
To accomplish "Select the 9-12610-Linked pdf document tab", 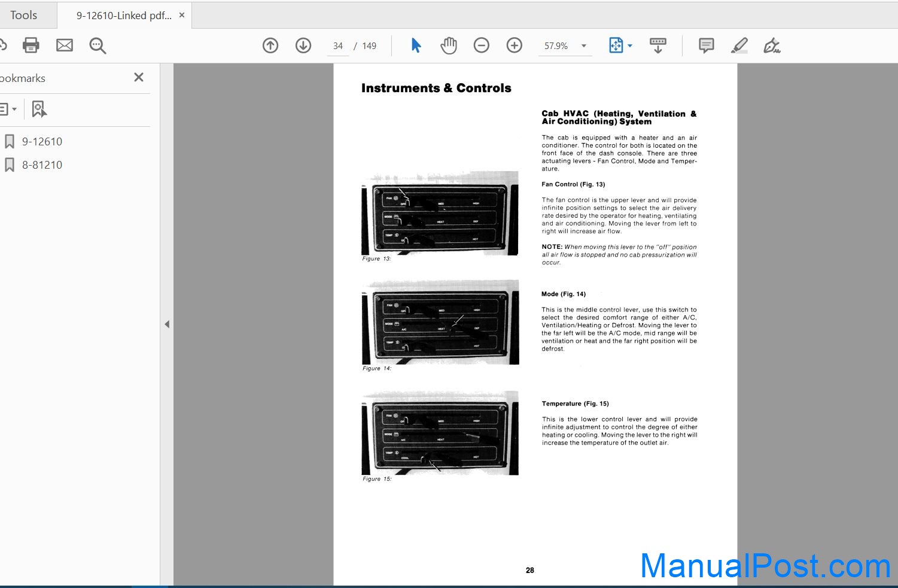I will (x=124, y=16).
